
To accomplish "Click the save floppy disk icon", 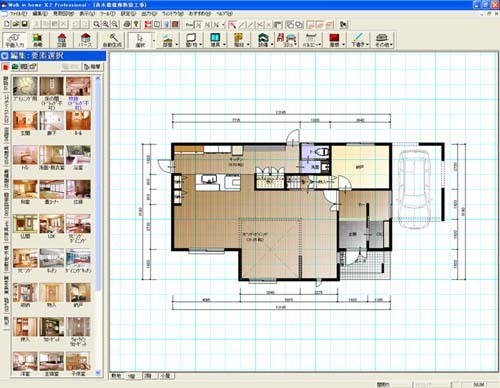I will click(x=25, y=24).
